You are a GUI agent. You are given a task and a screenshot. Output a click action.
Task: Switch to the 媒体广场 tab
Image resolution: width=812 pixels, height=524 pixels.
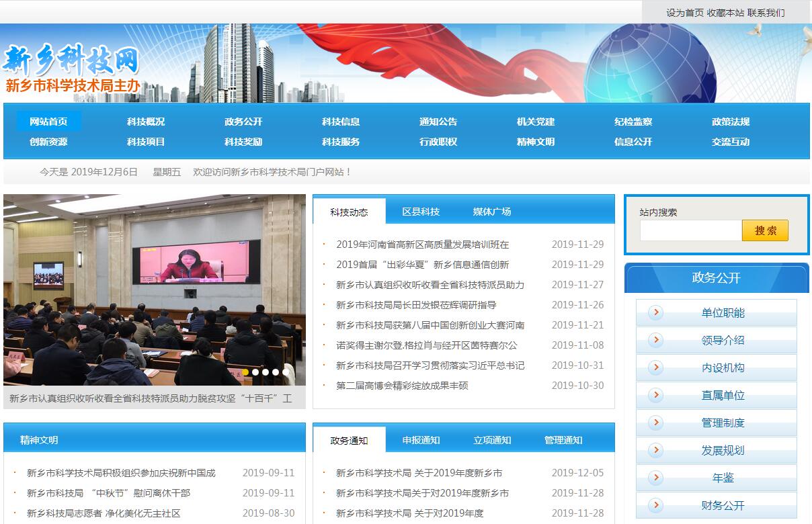pyautogui.click(x=492, y=212)
